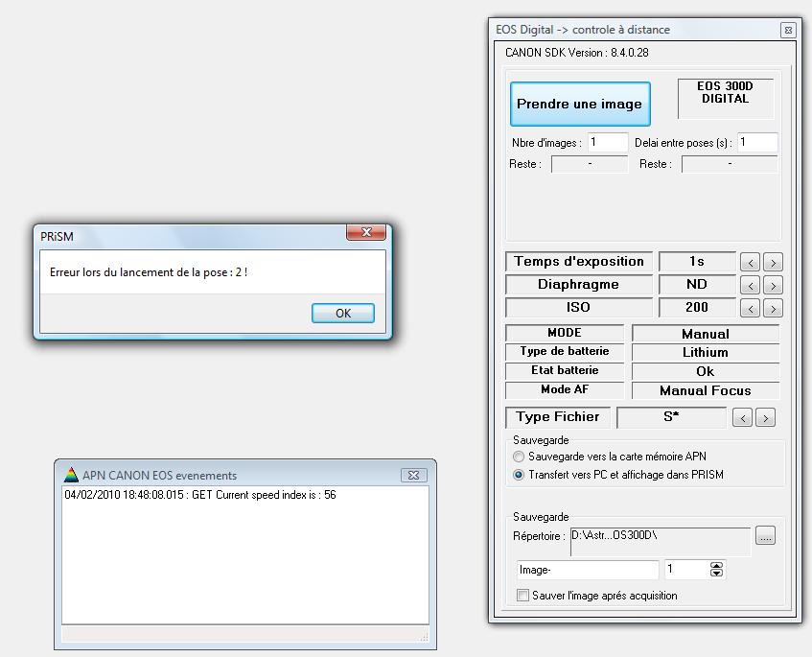This screenshot has width=812, height=657.
Task: Close the APN CANON EOS evenements window
Action: [413, 475]
